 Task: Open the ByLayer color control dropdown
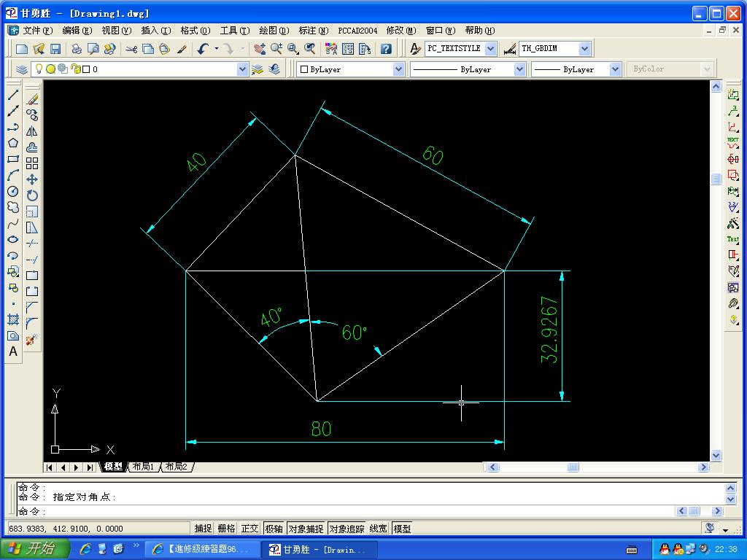point(398,69)
